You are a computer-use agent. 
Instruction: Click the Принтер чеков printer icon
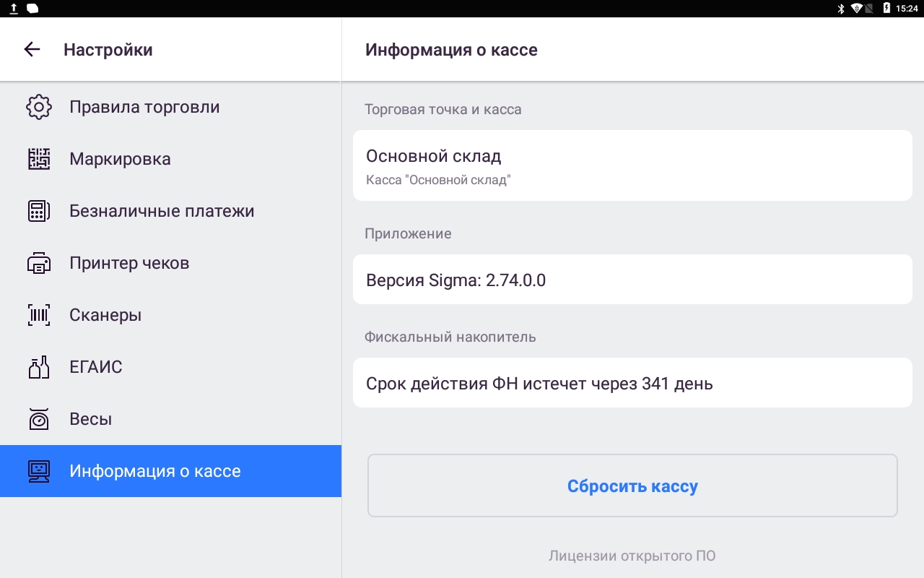(x=39, y=263)
